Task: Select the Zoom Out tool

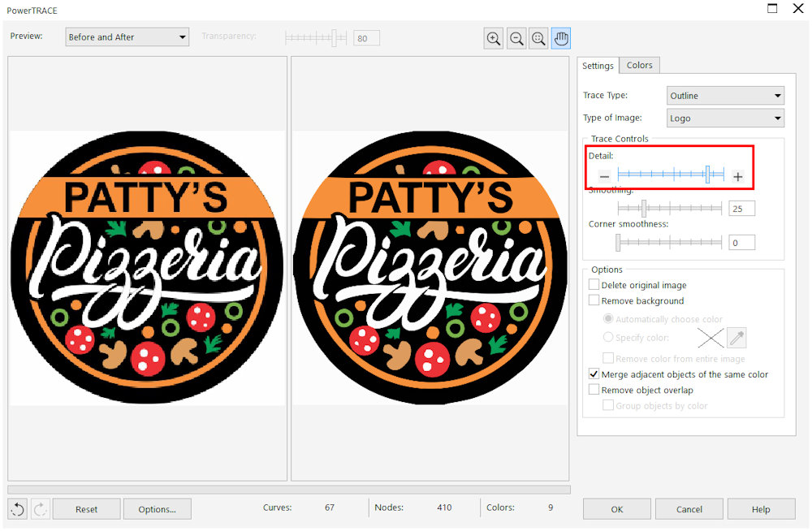Action: (516, 37)
